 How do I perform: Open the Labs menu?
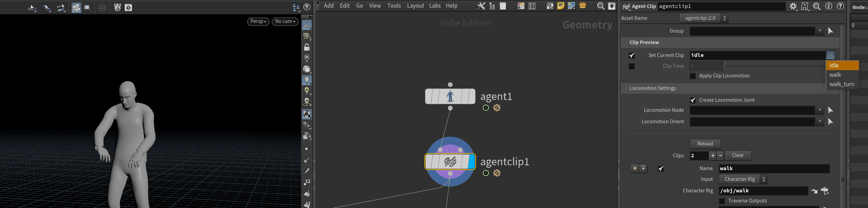tap(435, 6)
